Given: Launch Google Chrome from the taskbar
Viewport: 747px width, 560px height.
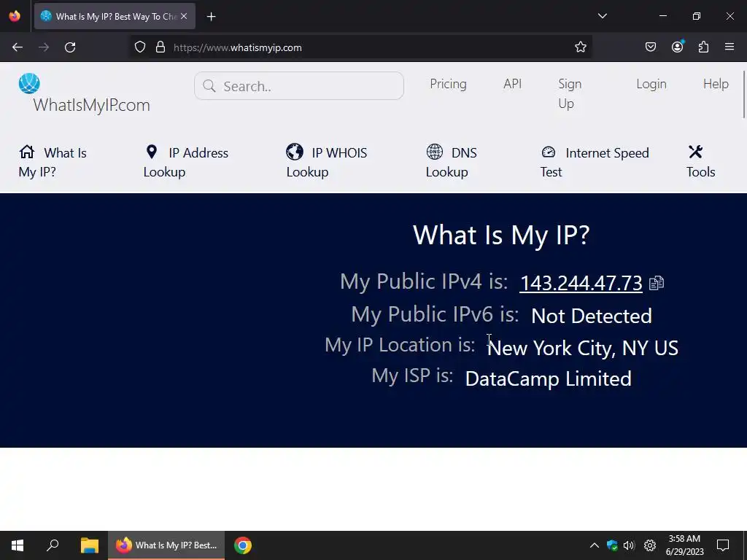Looking at the screenshot, I should (242, 545).
